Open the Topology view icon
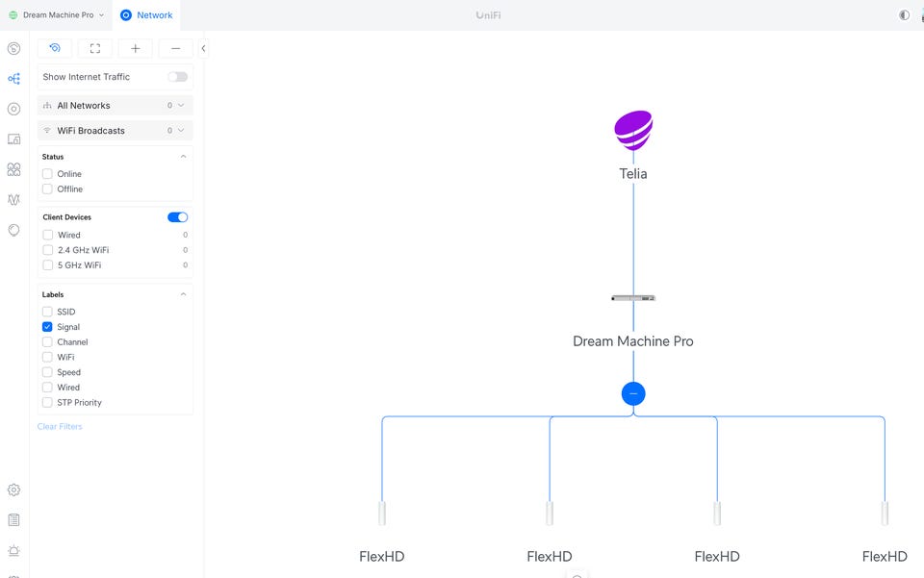This screenshot has height=578, width=924. coord(13,79)
